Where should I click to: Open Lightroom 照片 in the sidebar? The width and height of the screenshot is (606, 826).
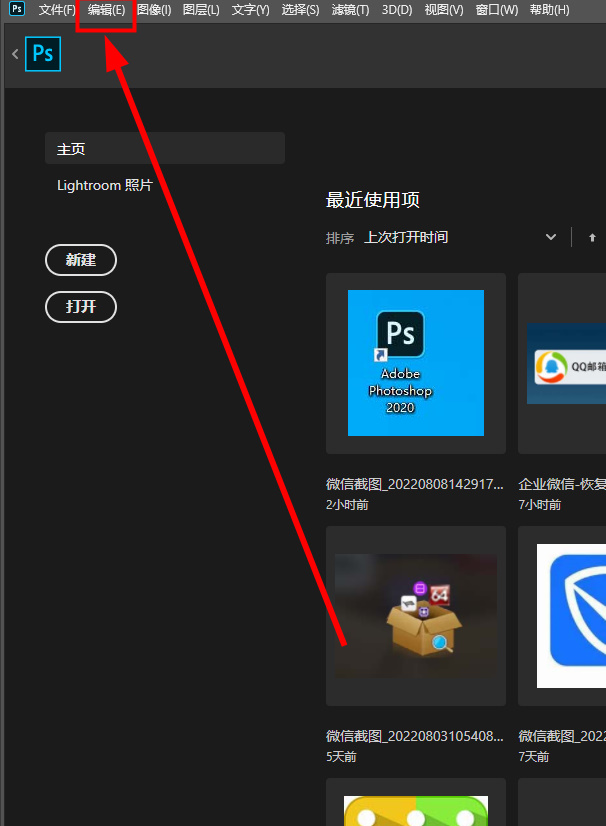105,185
